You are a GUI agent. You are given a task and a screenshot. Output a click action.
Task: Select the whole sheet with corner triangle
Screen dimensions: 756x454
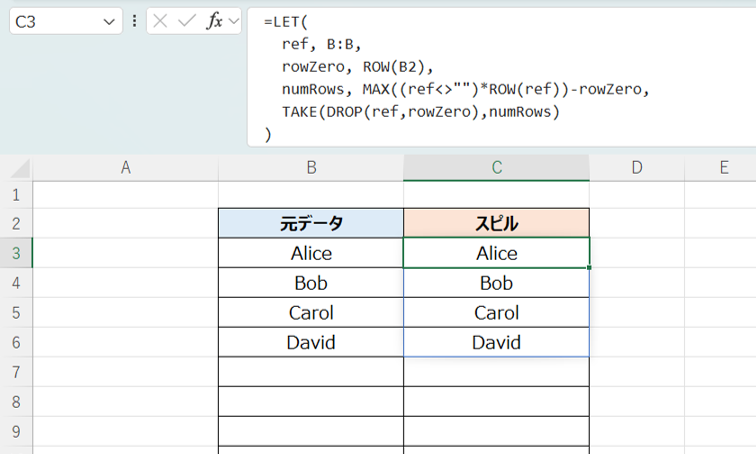click(x=20, y=169)
